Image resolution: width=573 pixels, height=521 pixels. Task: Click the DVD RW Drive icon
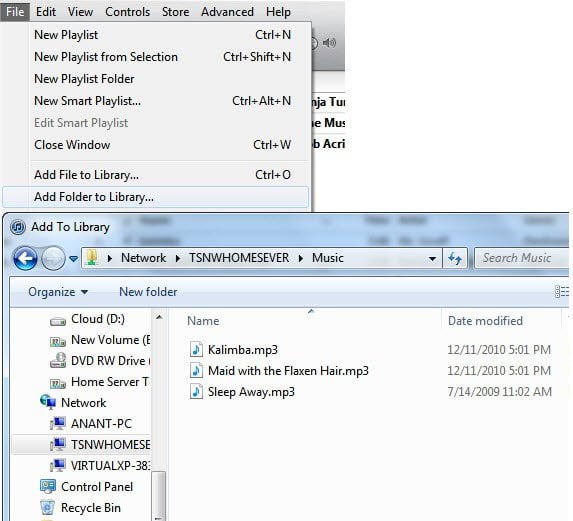tap(58, 360)
